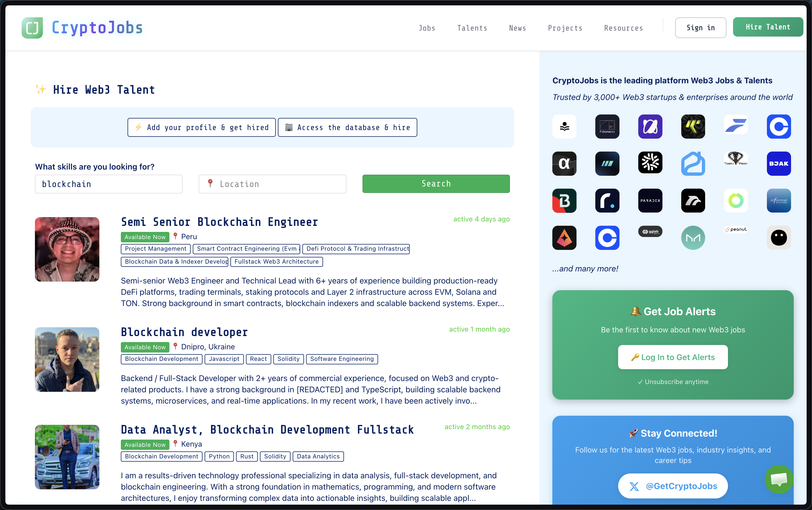
Task: Click the silver bird wing logo
Action: click(693, 201)
